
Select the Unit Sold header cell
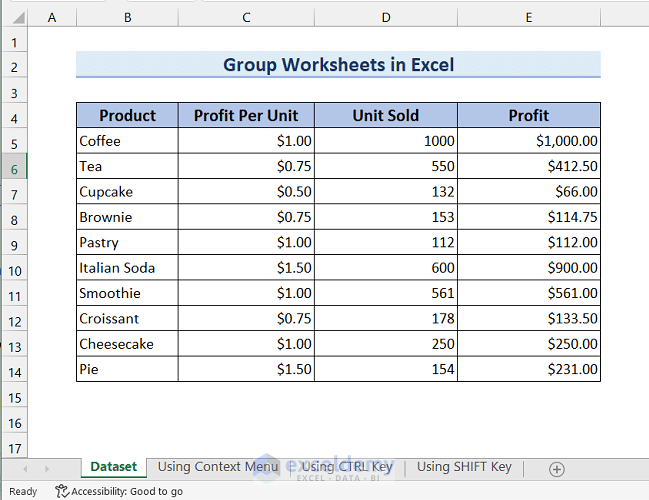[385, 115]
